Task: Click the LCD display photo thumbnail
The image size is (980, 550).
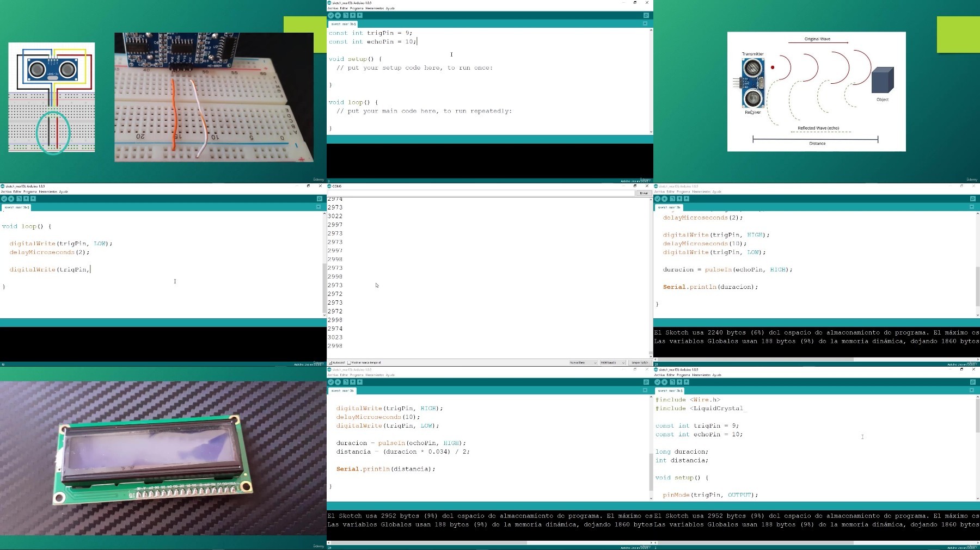Action: click(x=163, y=458)
